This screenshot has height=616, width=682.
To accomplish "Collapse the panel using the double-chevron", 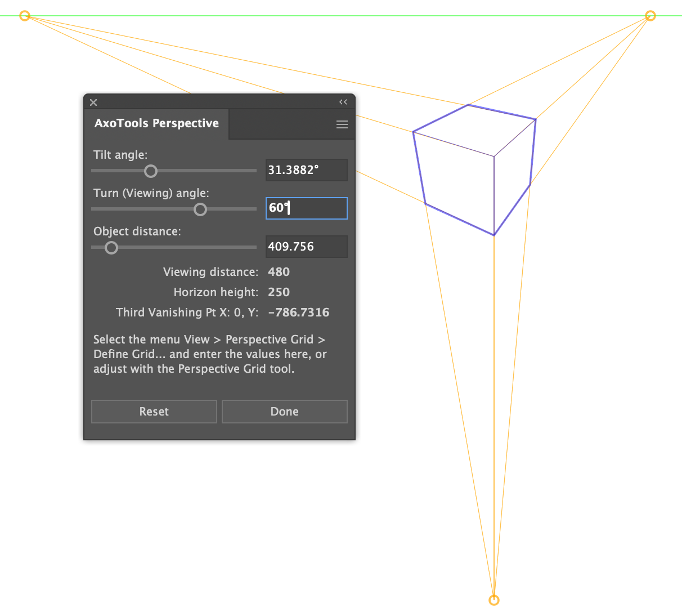I will tap(343, 102).
